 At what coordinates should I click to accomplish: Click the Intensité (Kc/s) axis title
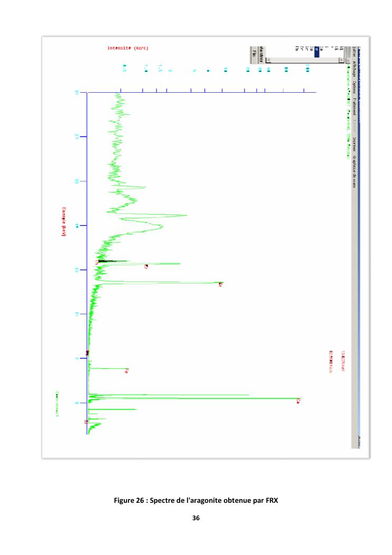(128, 48)
